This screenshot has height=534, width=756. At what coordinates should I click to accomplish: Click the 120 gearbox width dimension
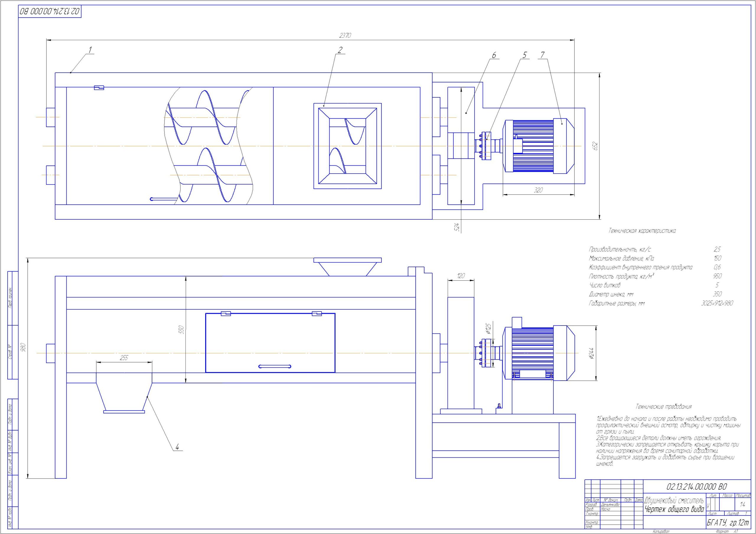click(461, 276)
